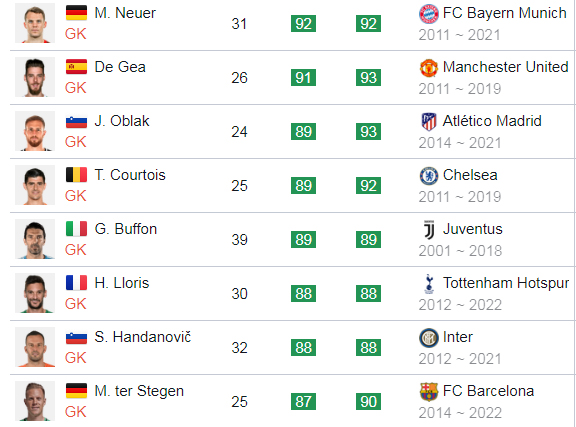Click the Spain flag beside De Gea
576x427 pixels.
(76, 67)
